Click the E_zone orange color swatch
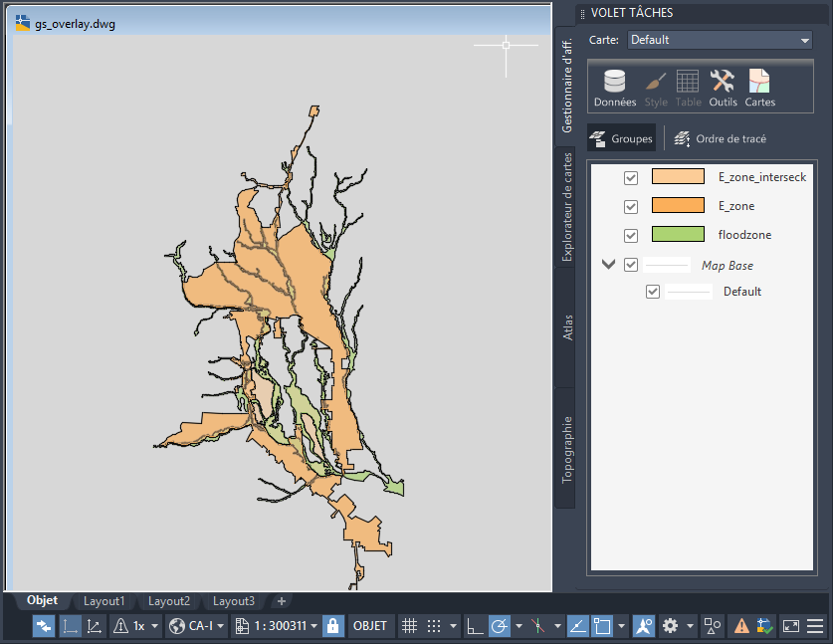This screenshot has width=833, height=644. click(x=678, y=206)
